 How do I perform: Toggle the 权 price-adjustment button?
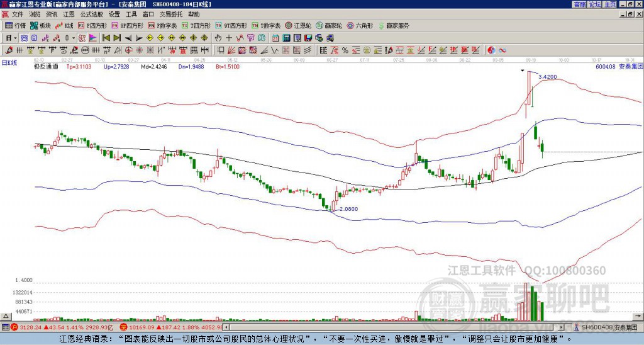82,38
